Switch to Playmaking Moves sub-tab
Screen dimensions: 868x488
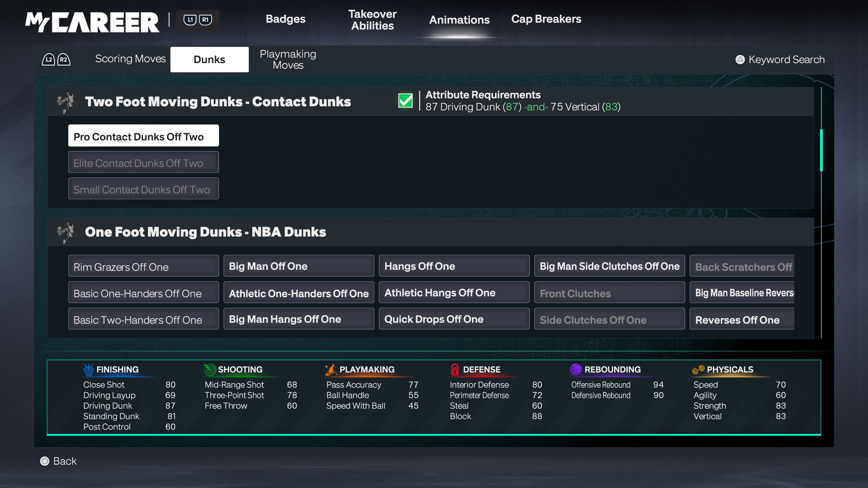[x=288, y=59]
